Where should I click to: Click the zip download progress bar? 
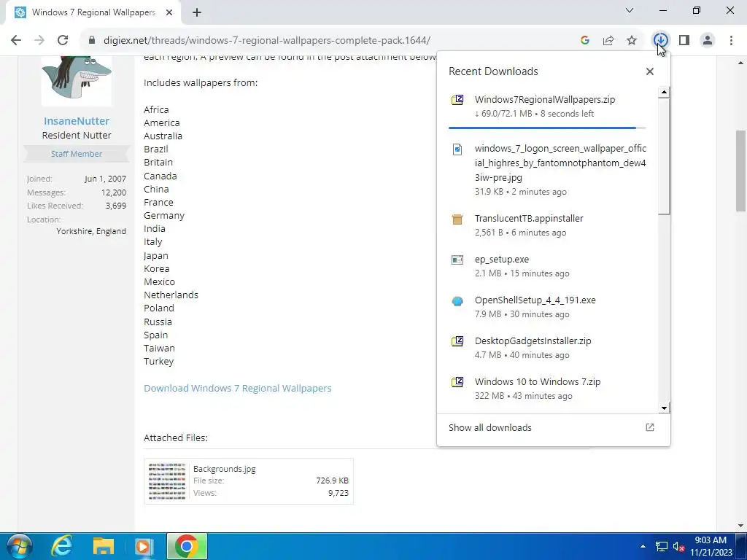pos(547,128)
